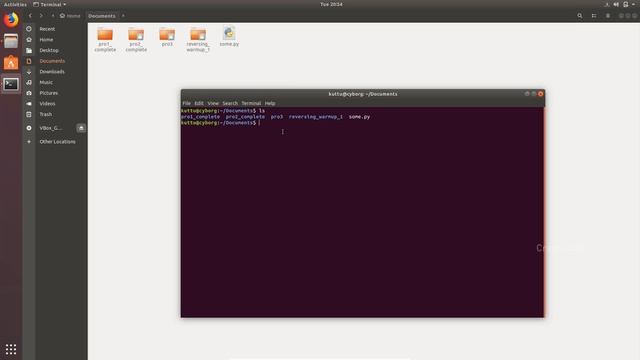Click the terminal prompt input line
This screenshot has width=640, height=360.
[362, 123]
